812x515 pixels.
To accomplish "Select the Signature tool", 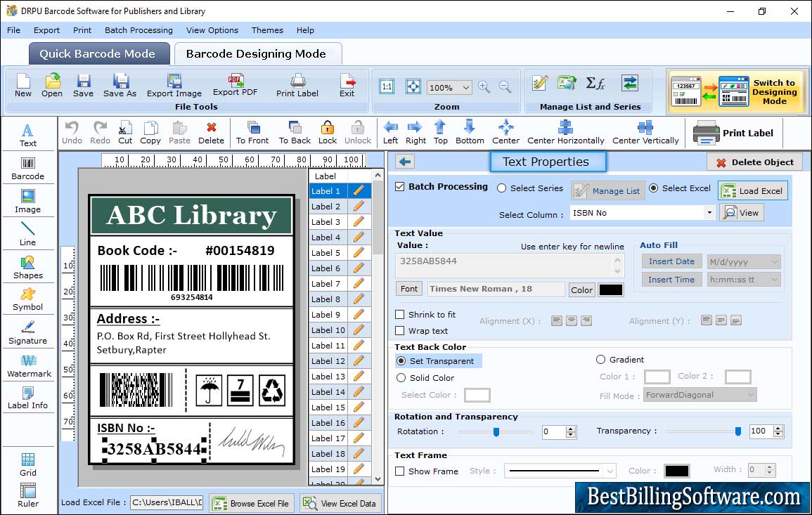I will coord(28,333).
